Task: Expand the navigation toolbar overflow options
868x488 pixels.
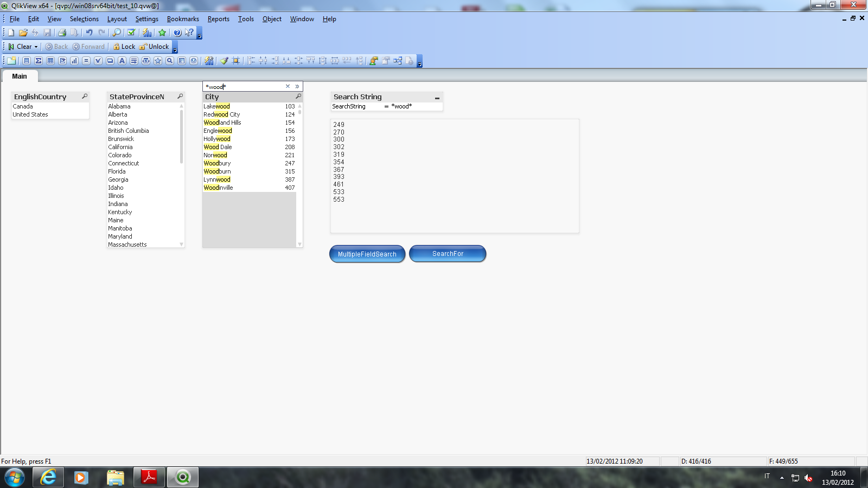Action: pos(175,47)
